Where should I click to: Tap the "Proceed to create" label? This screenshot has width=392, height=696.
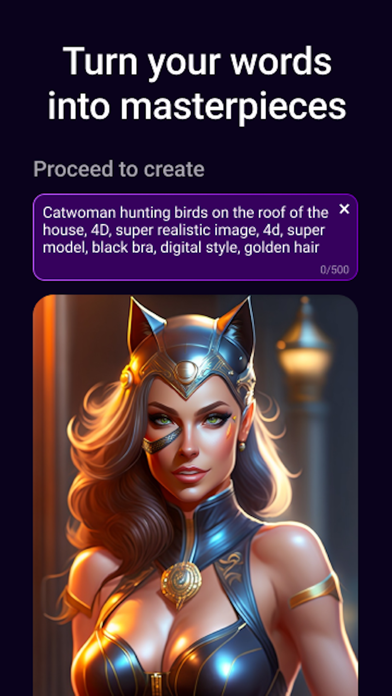[119, 169]
